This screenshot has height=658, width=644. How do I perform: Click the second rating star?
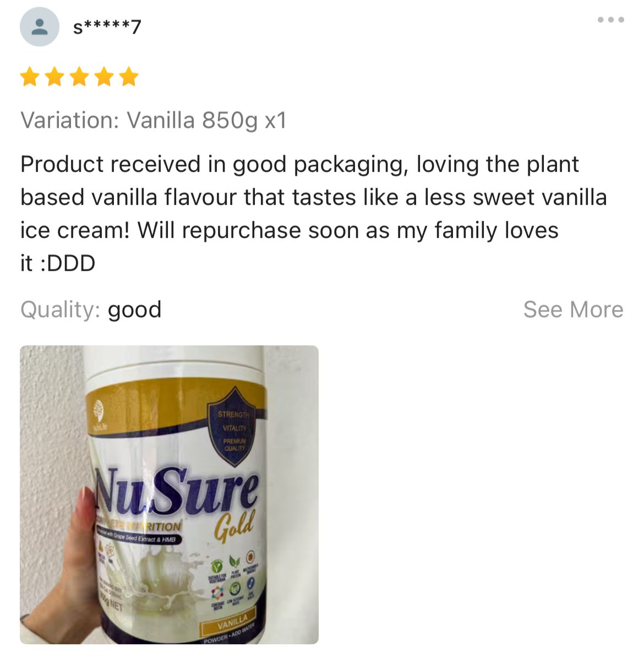click(x=54, y=77)
